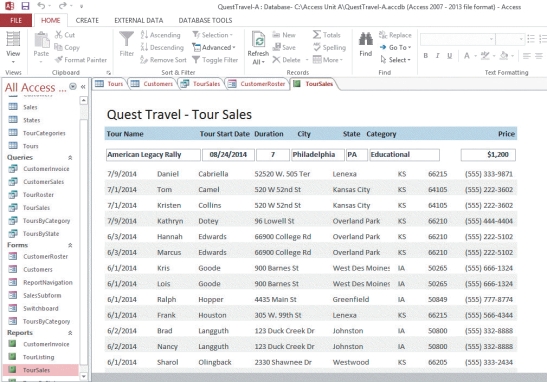The height and width of the screenshot is (382, 547).
Task: Toggle Italic formatting
Action: [437, 56]
